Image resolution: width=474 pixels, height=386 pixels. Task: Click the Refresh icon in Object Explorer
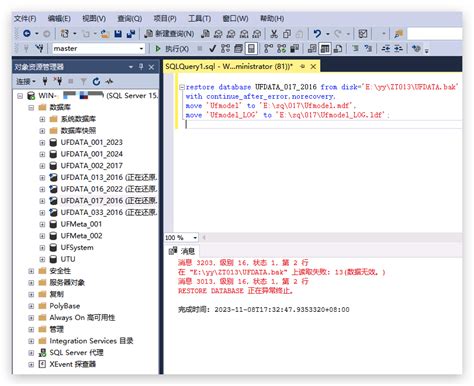(96, 81)
